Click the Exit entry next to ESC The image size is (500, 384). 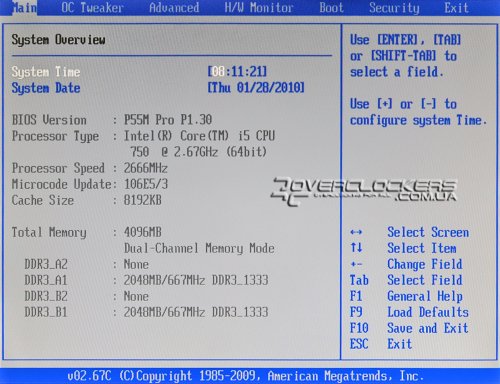(399, 344)
